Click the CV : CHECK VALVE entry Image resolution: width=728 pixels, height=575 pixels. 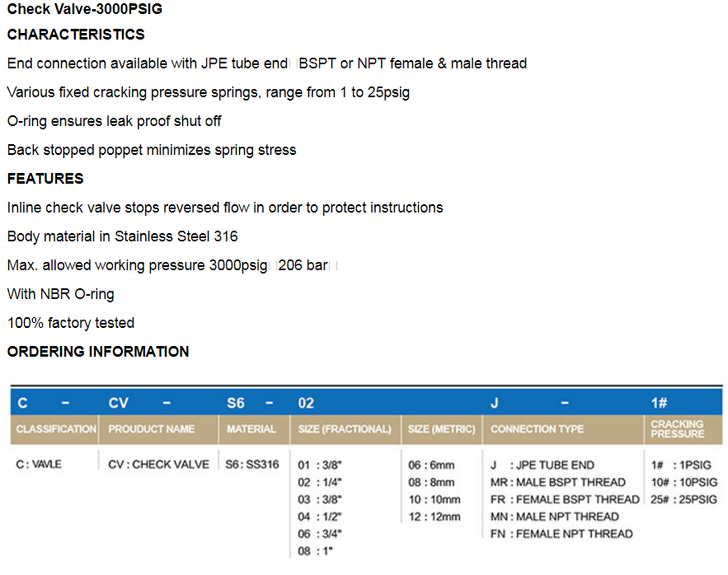point(159,465)
